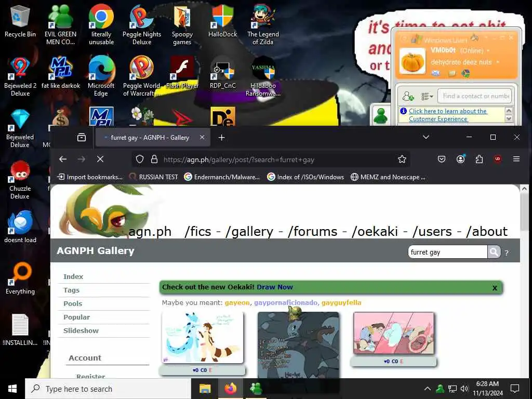
Task: Open the Firefox hamburger application menu
Action: coord(516,159)
